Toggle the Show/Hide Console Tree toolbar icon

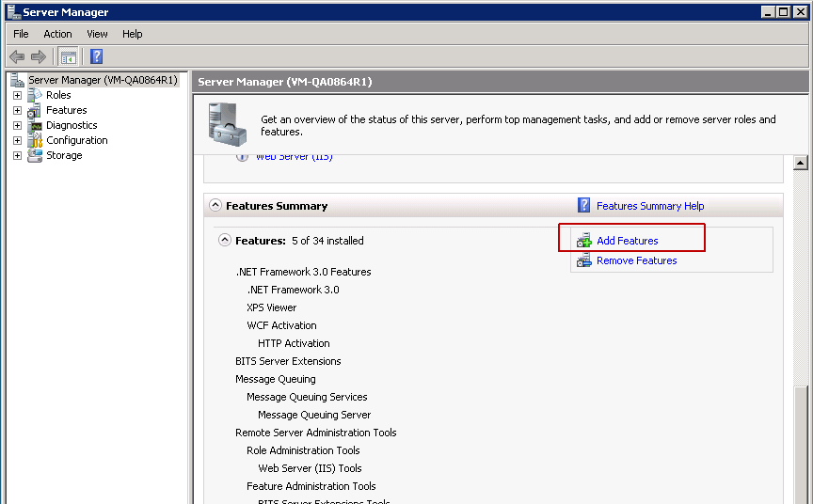69,56
